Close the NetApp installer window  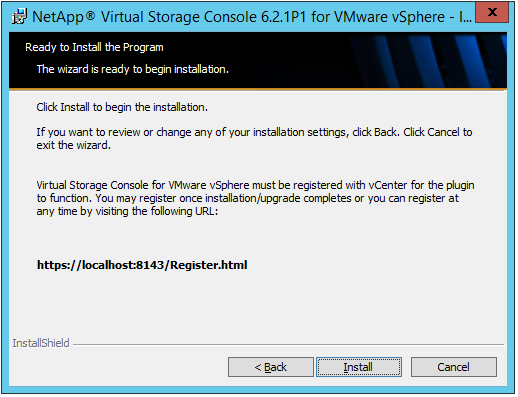[492, 13]
